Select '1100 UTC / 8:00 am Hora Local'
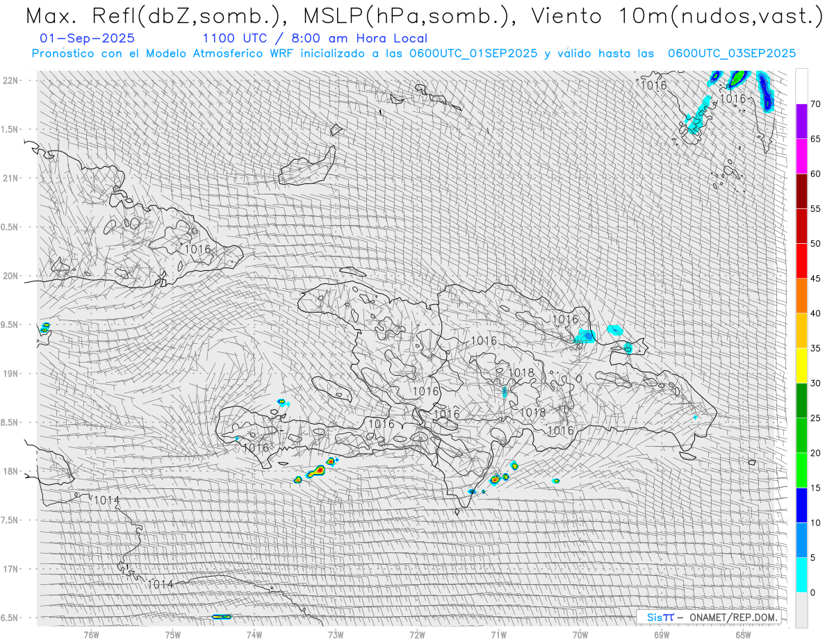834x644 pixels. tap(315, 39)
